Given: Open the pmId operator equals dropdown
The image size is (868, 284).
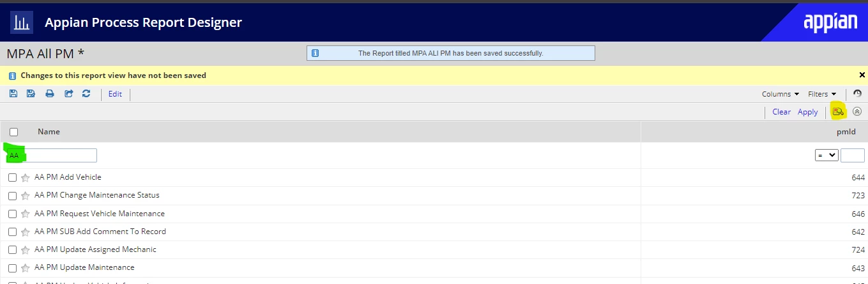Looking at the screenshot, I should (x=826, y=155).
